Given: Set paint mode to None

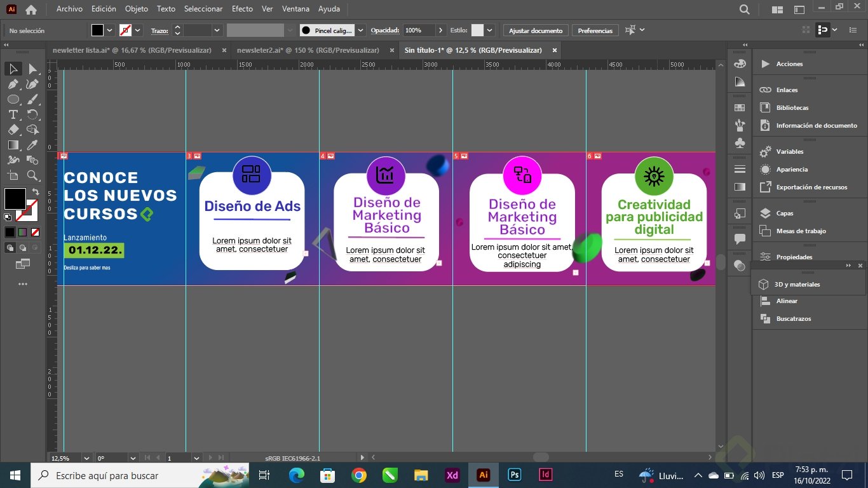Looking at the screenshot, I should [x=36, y=233].
